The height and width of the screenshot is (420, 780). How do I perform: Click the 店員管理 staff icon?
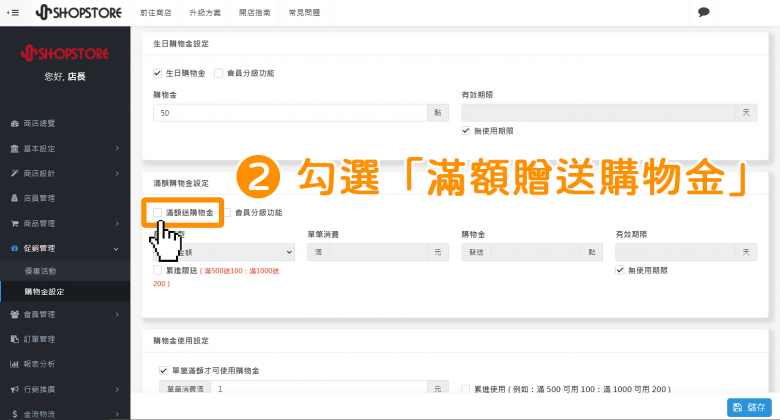[14, 198]
